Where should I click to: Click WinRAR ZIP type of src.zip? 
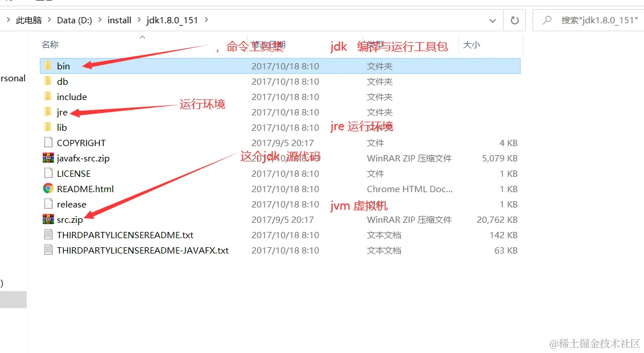click(x=409, y=219)
